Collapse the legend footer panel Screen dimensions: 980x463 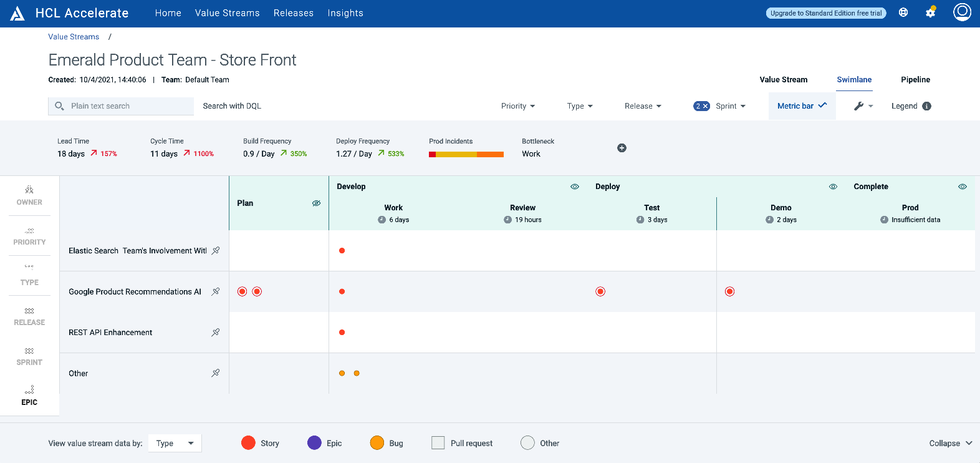point(951,443)
